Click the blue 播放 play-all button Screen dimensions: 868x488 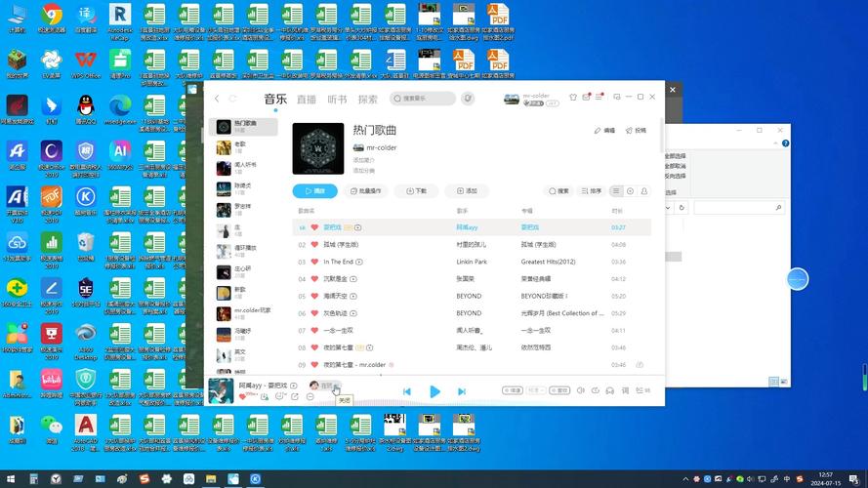pyautogui.click(x=315, y=191)
